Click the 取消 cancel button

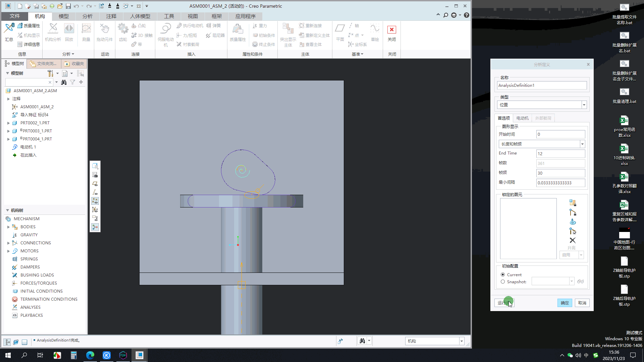582,303
